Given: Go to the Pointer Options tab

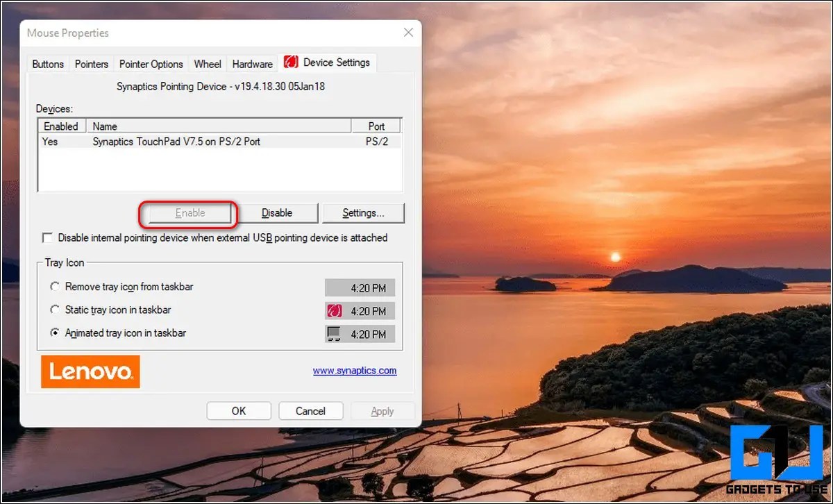Looking at the screenshot, I should click(x=151, y=64).
